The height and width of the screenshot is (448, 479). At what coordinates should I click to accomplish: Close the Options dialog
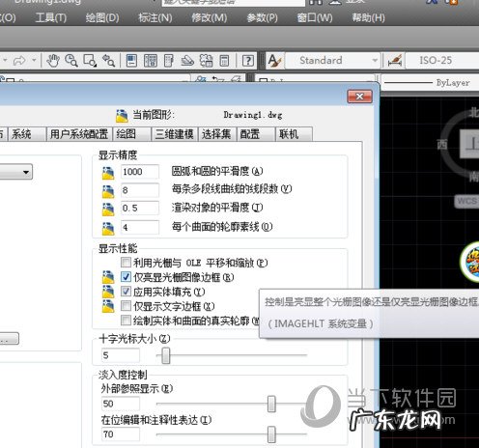pos(360,97)
